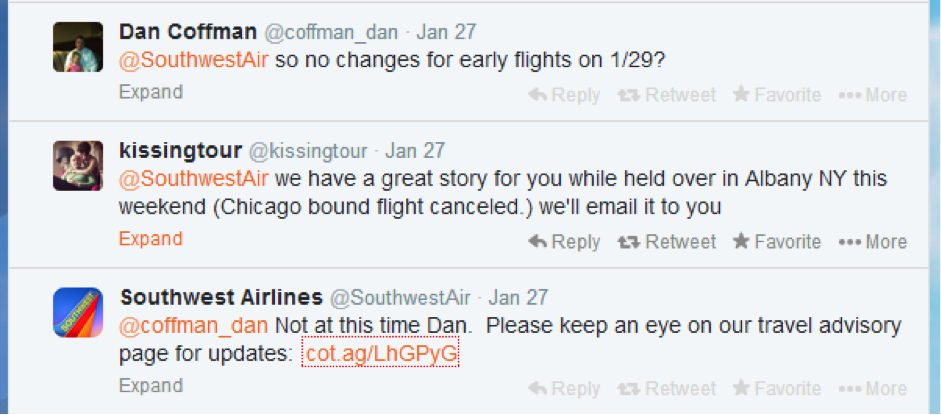The height and width of the screenshot is (415, 941).
Task: Open the cot.ag/LhGPyG travel advisory link
Action: [x=380, y=355]
